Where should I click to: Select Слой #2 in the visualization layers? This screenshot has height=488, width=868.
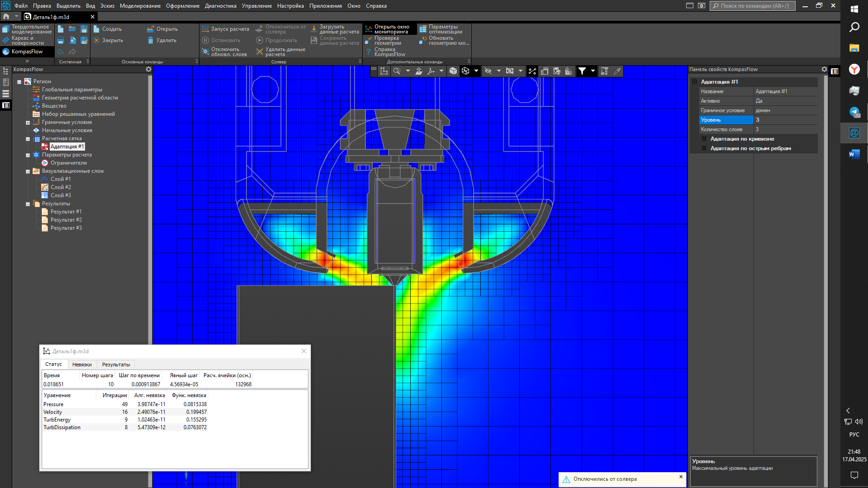click(61, 187)
